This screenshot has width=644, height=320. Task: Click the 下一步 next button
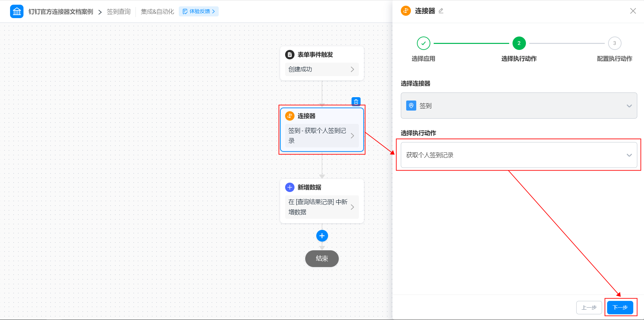620,308
